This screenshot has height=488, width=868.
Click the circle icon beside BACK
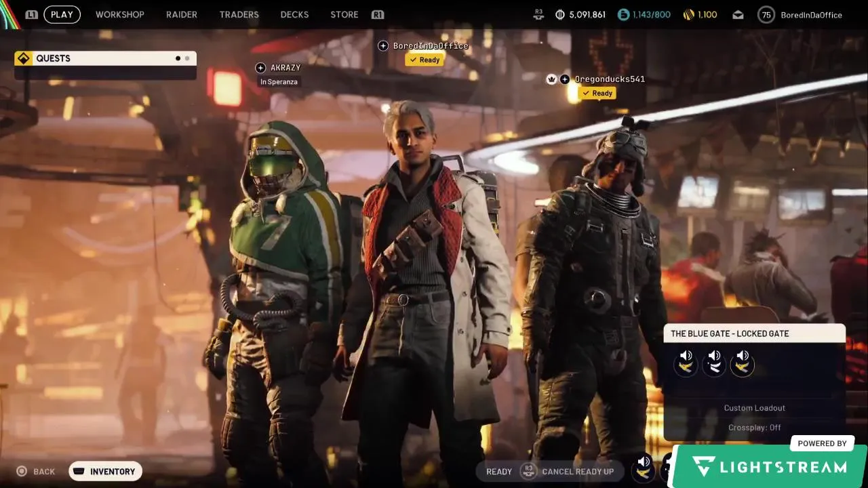(22, 471)
